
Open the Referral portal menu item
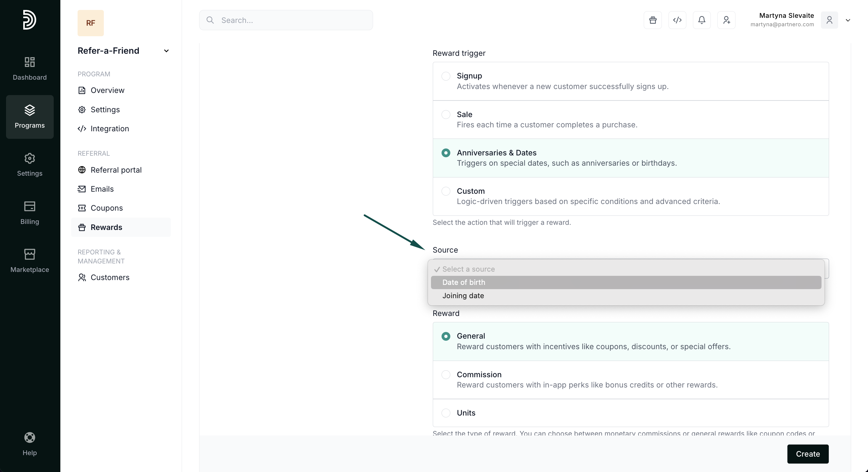[116, 170]
